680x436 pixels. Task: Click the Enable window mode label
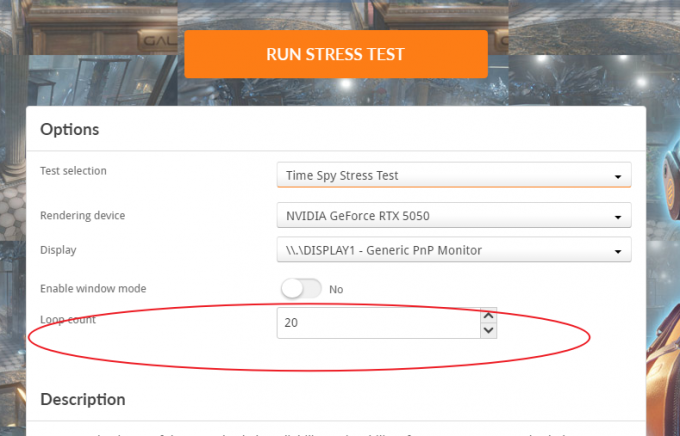point(93,288)
